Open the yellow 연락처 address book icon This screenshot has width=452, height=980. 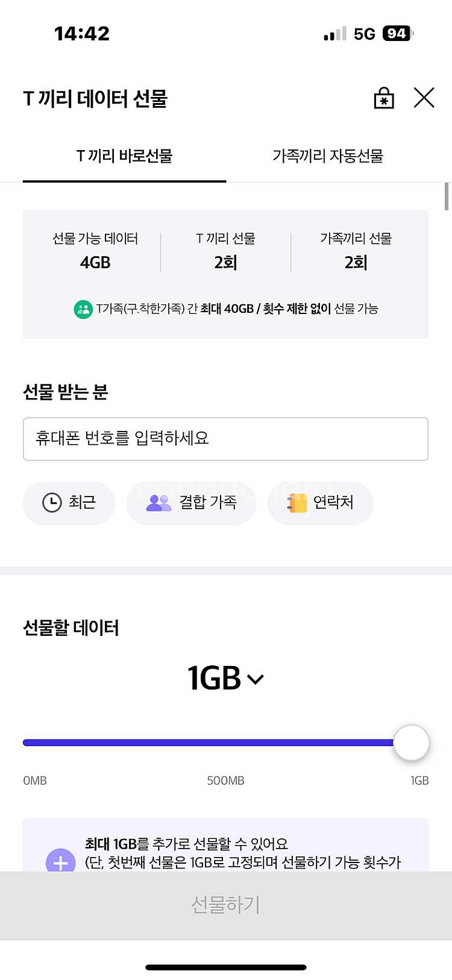click(297, 503)
